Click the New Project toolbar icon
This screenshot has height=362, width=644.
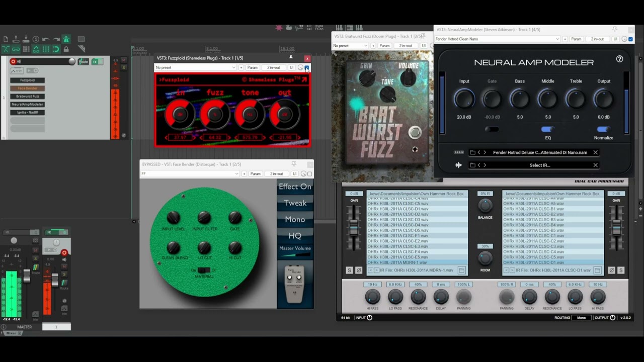[x=6, y=39]
